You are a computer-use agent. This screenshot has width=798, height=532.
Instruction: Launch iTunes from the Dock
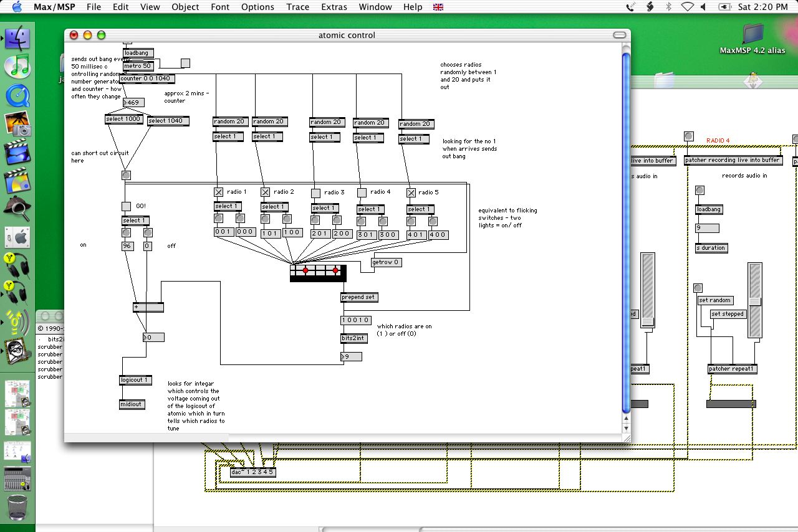click(17, 67)
